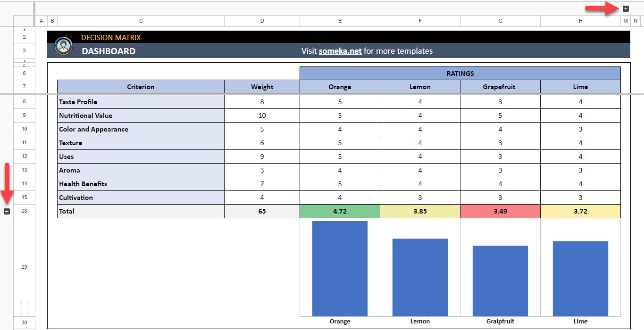Screen dimensions: 644x330
Task: Select the red Grapefruit total cell showing 3.49
Action: 500,211
